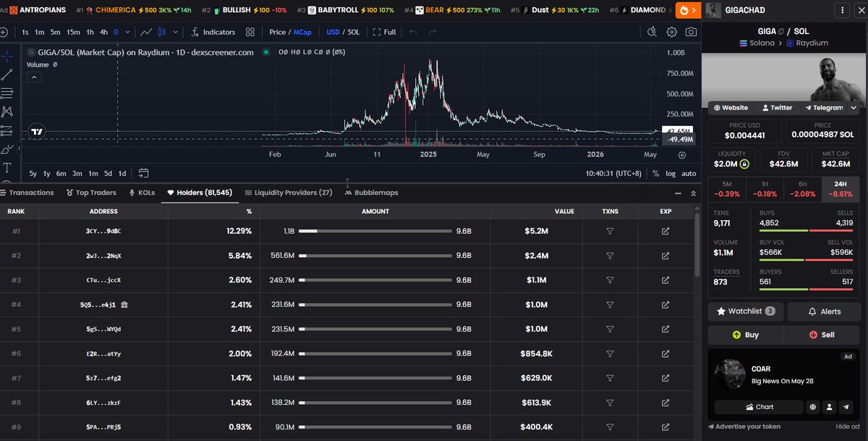Viewport: 868px width, 441px height.
Task: Open the trending tokens fire button
Action: pos(687,10)
